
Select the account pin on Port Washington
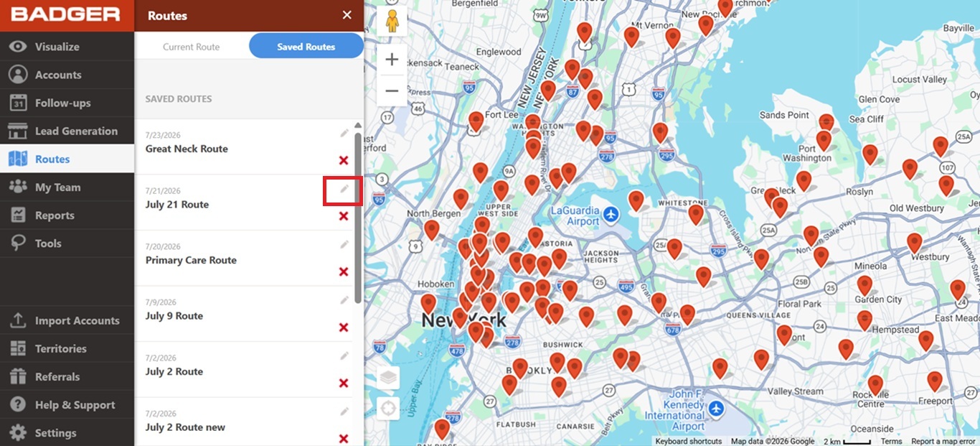[824, 139]
